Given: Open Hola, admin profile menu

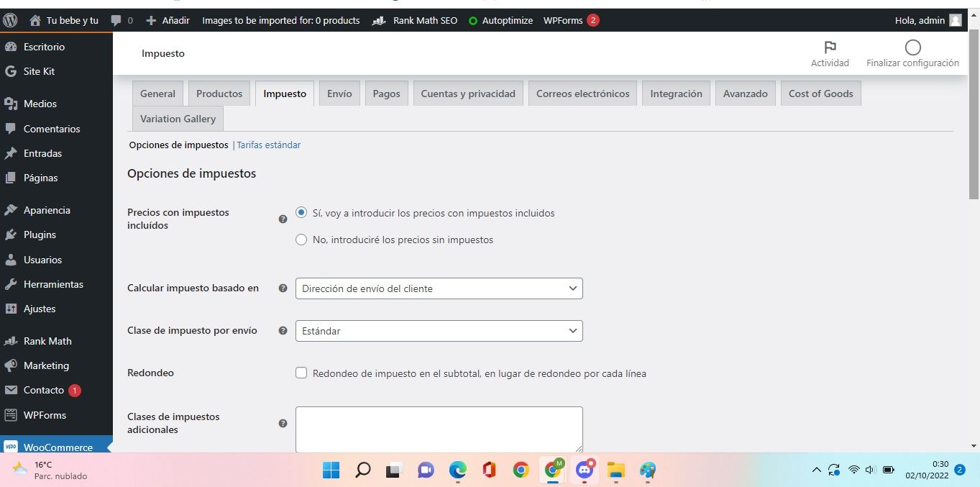Looking at the screenshot, I should tap(928, 20).
